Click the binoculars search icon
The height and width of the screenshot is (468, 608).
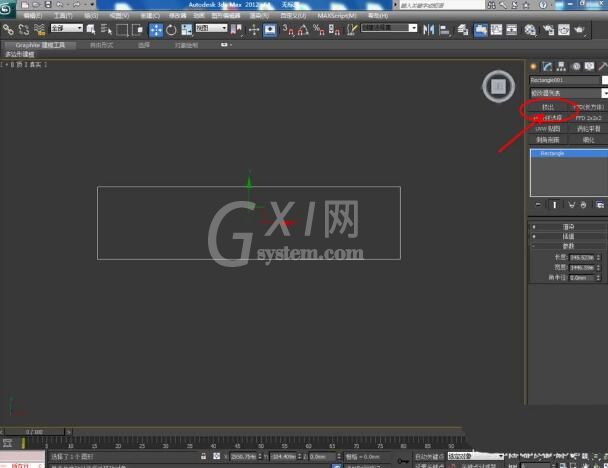(x=491, y=5)
